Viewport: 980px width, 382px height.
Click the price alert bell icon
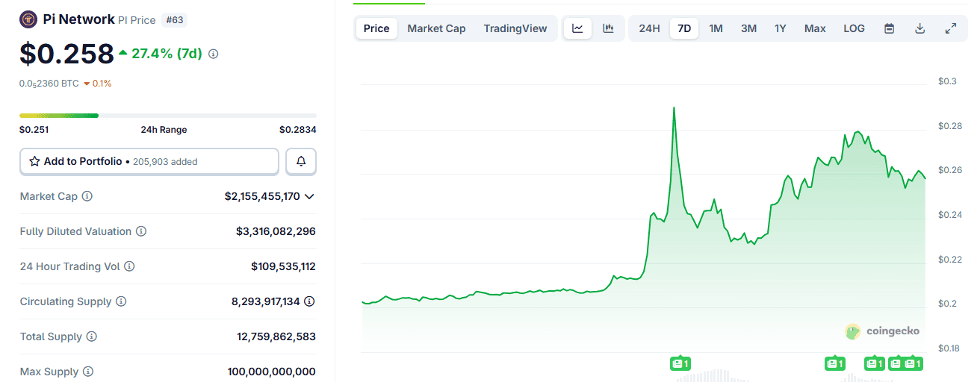[x=301, y=161]
